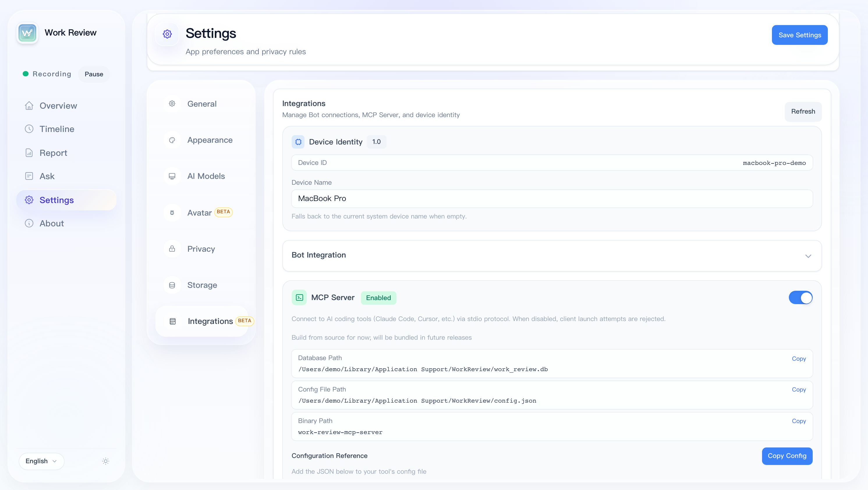Click the Integrations list icon
868x490 pixels.
[173, 321]
